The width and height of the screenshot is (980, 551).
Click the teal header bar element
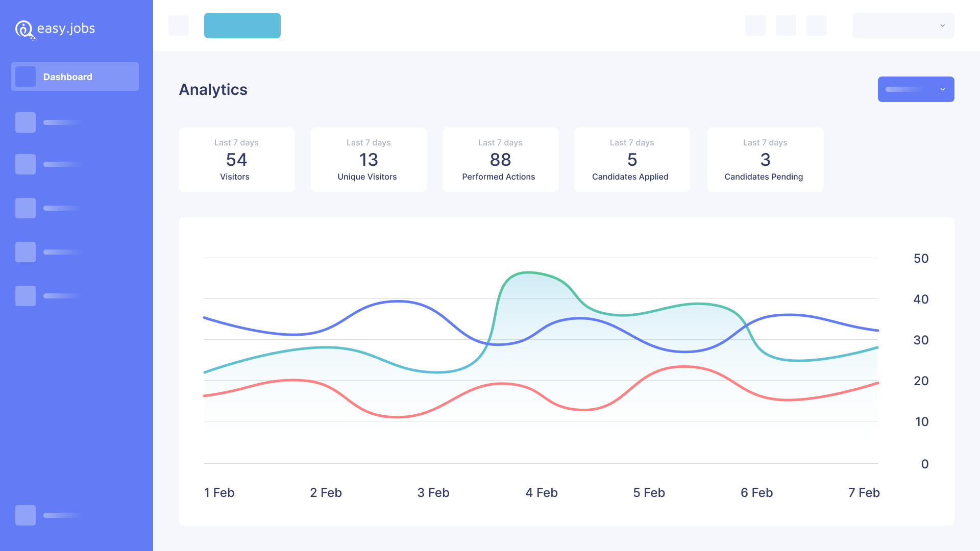point(241,26)
